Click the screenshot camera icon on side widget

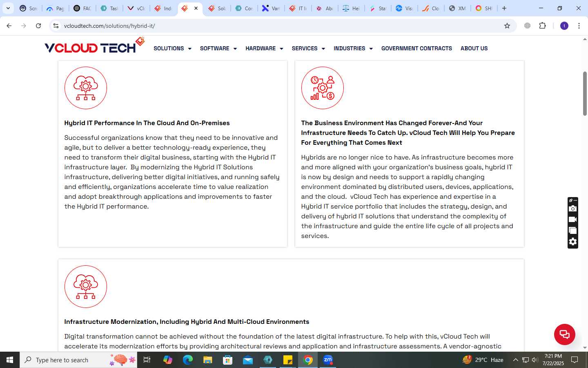tap(573, 209)
